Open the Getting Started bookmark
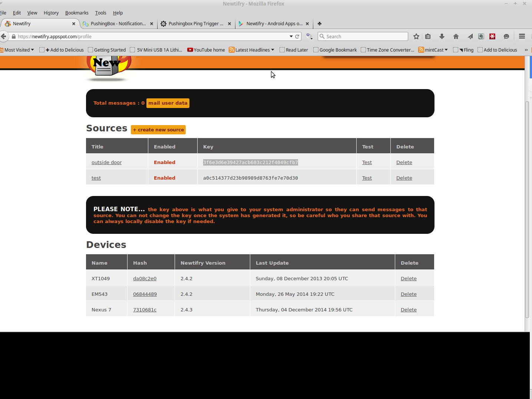The width and height of the screenshot is (532, 399). coord(107,50)
